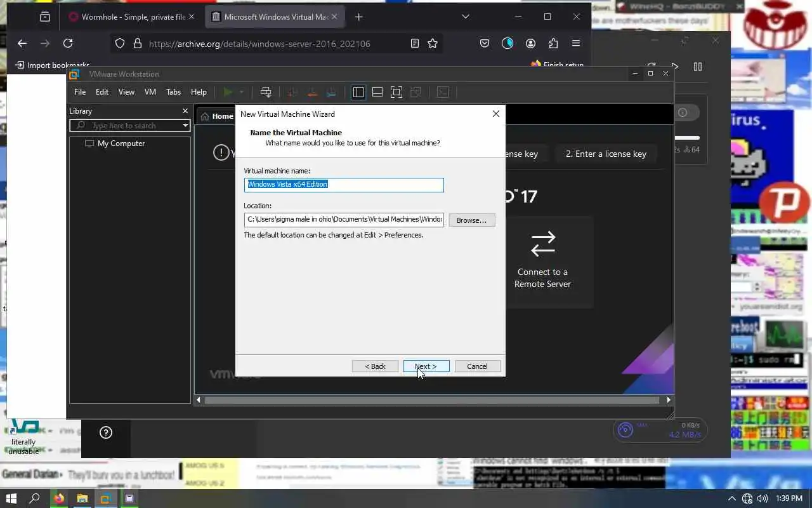Toggle the thumbnail bar view icon
This screenshot has height=508, width=812.
377,92
